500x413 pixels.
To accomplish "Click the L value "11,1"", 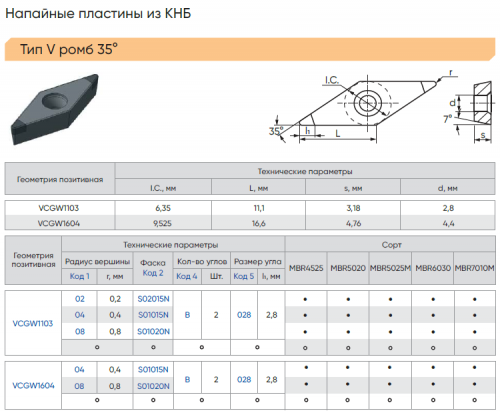I will [x=259, y=208].
